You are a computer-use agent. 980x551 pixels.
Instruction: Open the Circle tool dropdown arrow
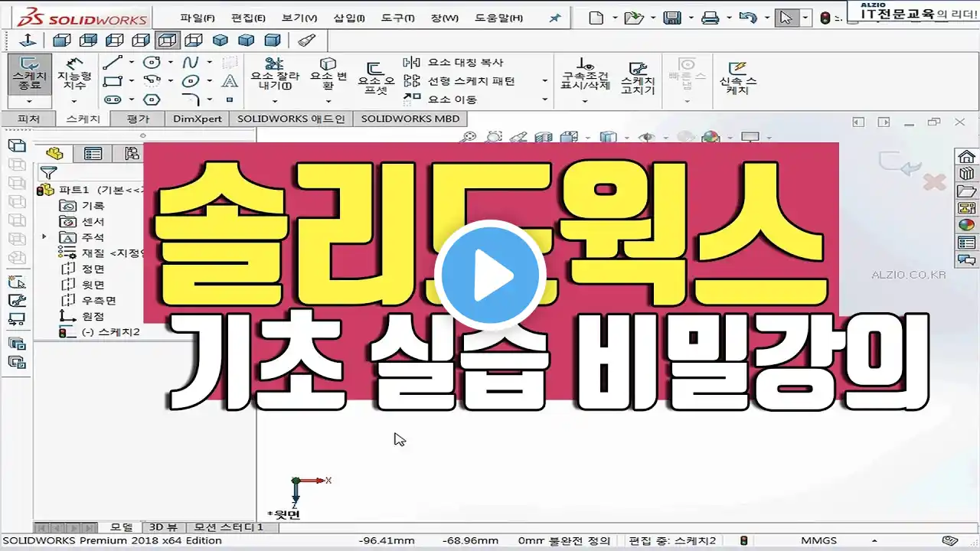[170, 62]
